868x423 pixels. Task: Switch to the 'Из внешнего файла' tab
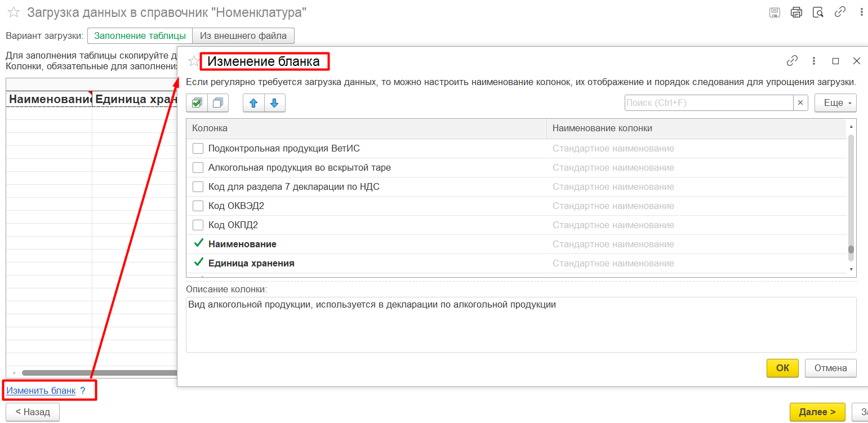244,35
